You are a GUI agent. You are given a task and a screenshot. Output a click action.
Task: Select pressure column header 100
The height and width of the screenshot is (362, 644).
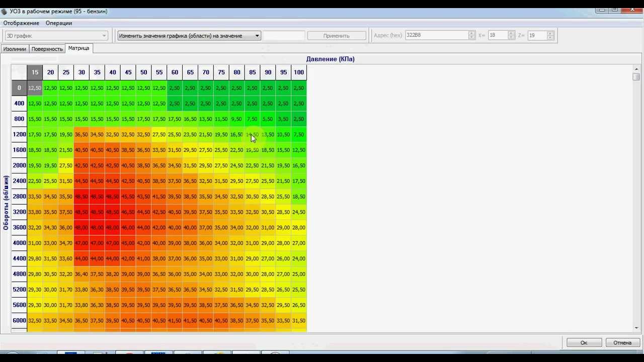click(299, 72)
